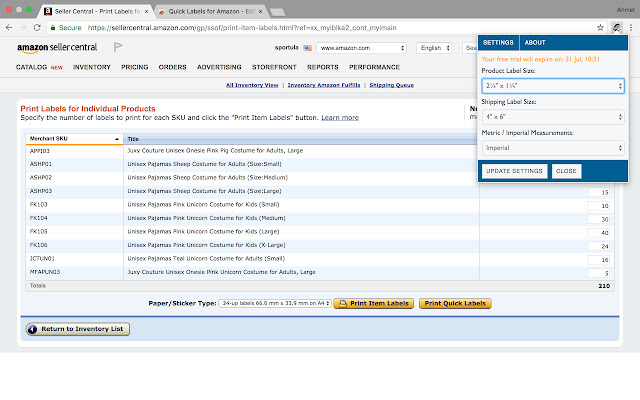The height and width of the screenshot is (400, 640).
Task: Click the Return to Inventory List button
Action: [x=78, y=329]
